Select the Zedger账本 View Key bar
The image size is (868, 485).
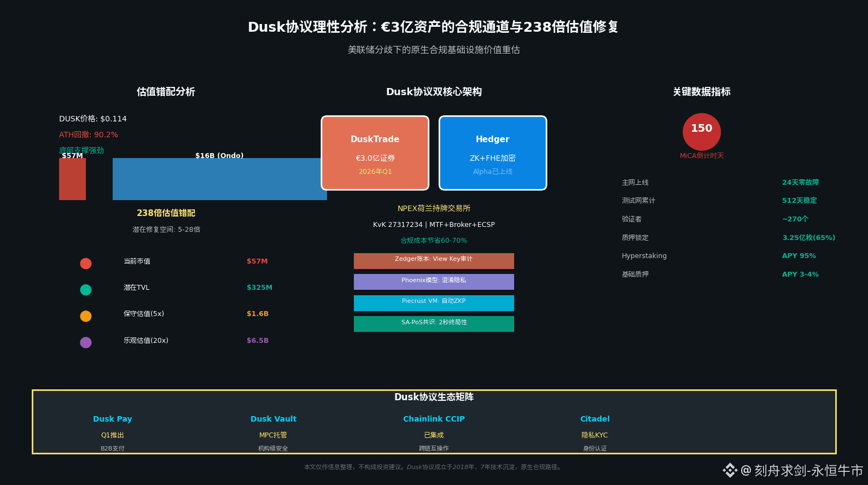coord(434,261)
